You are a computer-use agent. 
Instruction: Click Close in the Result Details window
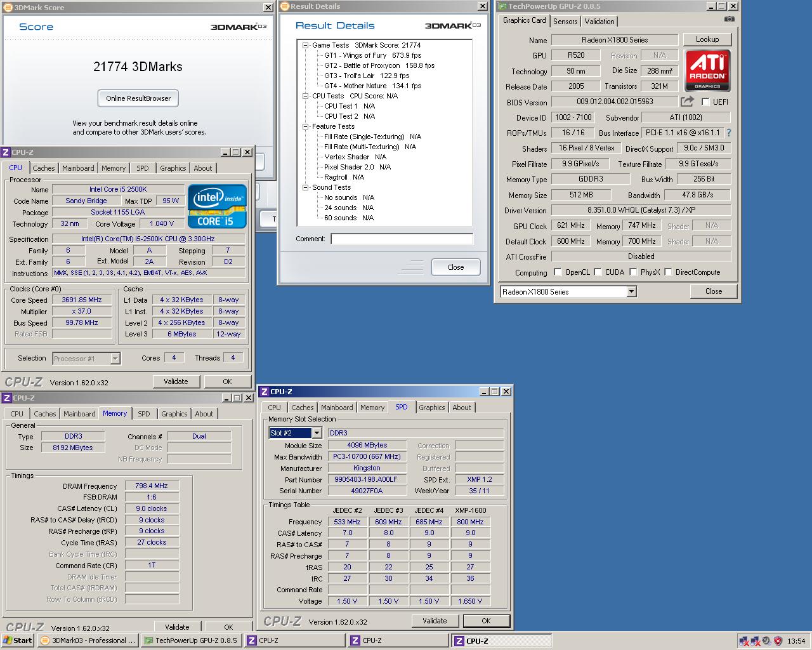tap(455, 267)
